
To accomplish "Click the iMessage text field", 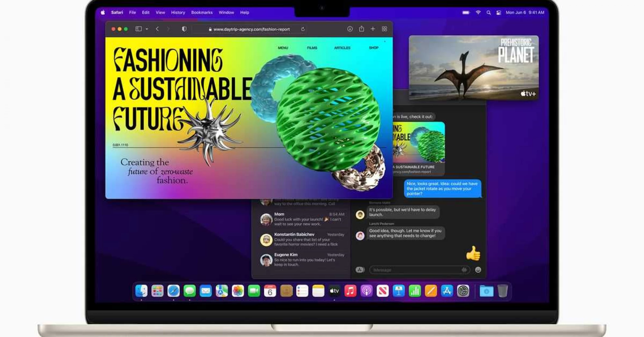I will coord(420,270).
